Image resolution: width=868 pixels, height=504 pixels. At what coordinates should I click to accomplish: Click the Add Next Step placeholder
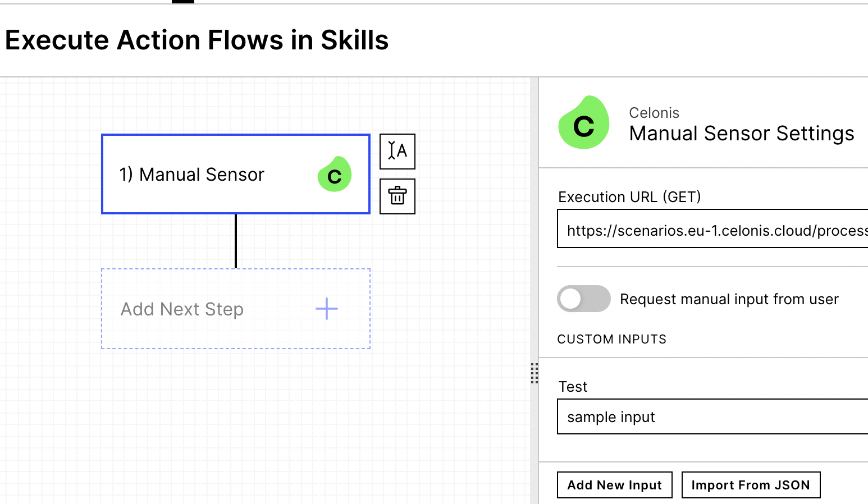pyautogui.click(x=236, y=309)
